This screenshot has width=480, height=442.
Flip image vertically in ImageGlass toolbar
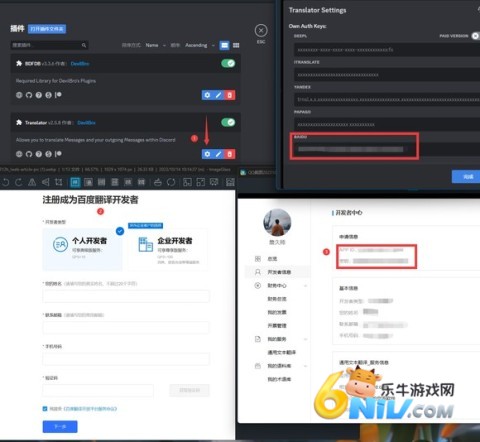click(46, 182)
